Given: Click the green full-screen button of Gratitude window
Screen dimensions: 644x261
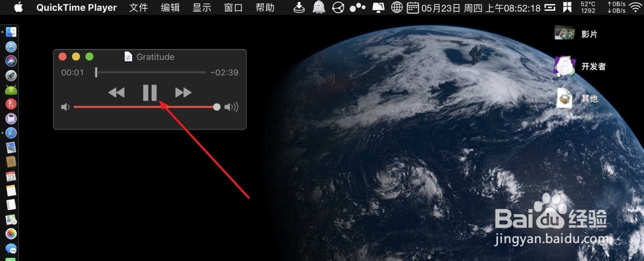Looking at the screenshot, I should (x=89, y=57).
